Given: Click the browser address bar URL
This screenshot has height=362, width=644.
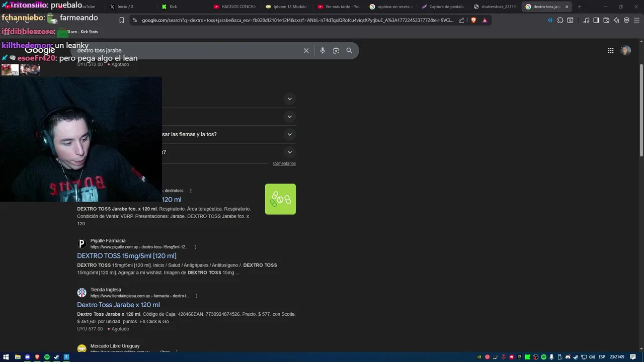Looking at the screenshot, I should click(x=297, y=20).
